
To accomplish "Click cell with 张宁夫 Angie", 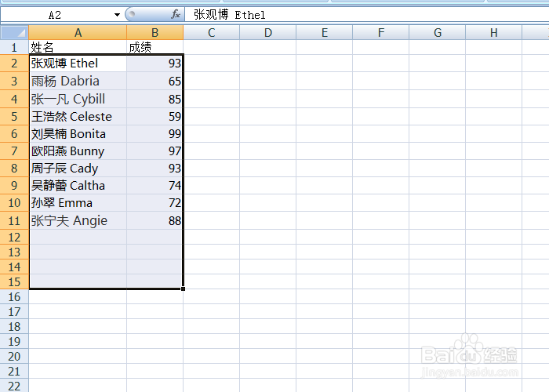I will [x=78, y=220].
